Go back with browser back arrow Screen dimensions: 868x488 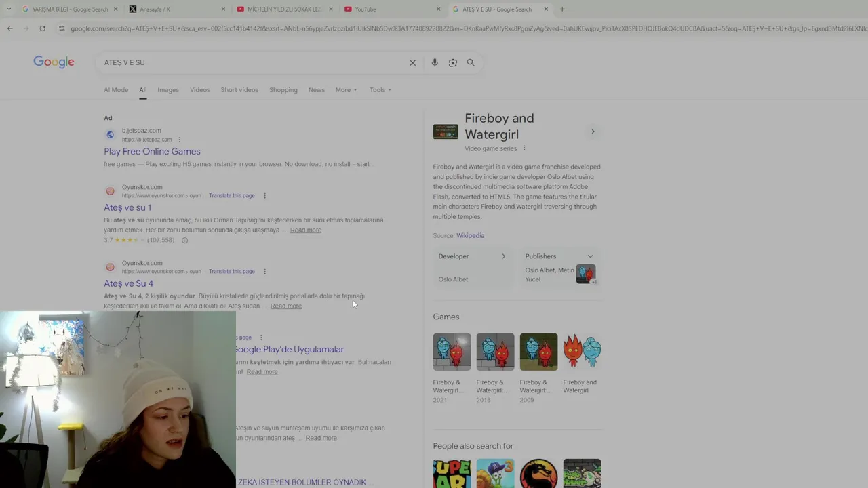pyautogui.click(x=9, y=28)
